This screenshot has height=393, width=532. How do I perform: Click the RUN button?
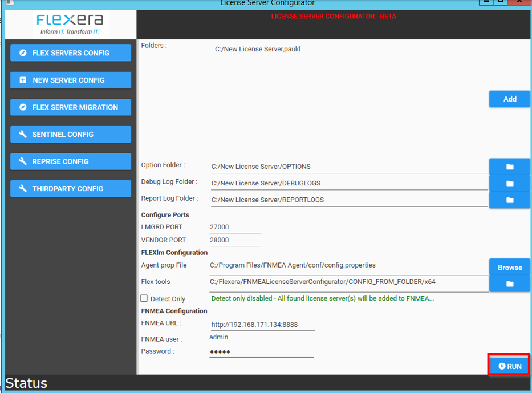(x=510, y=366)
